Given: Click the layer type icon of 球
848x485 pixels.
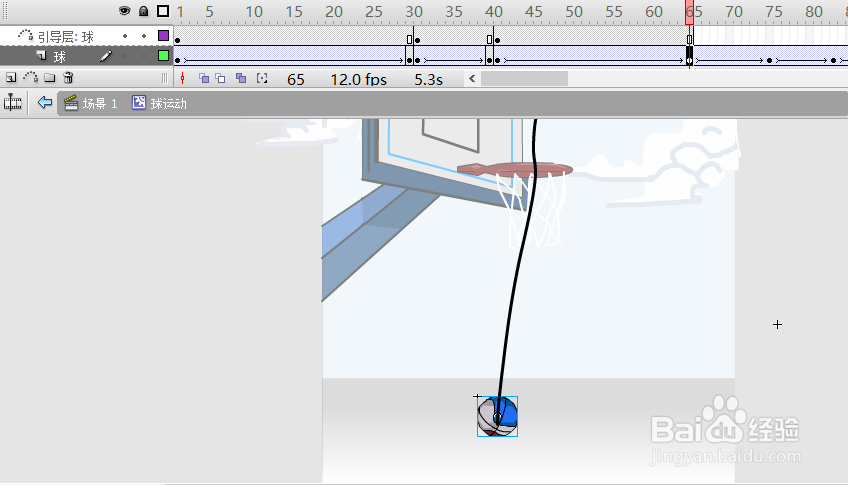Looking at the screenshot, I should coord(41,56).
